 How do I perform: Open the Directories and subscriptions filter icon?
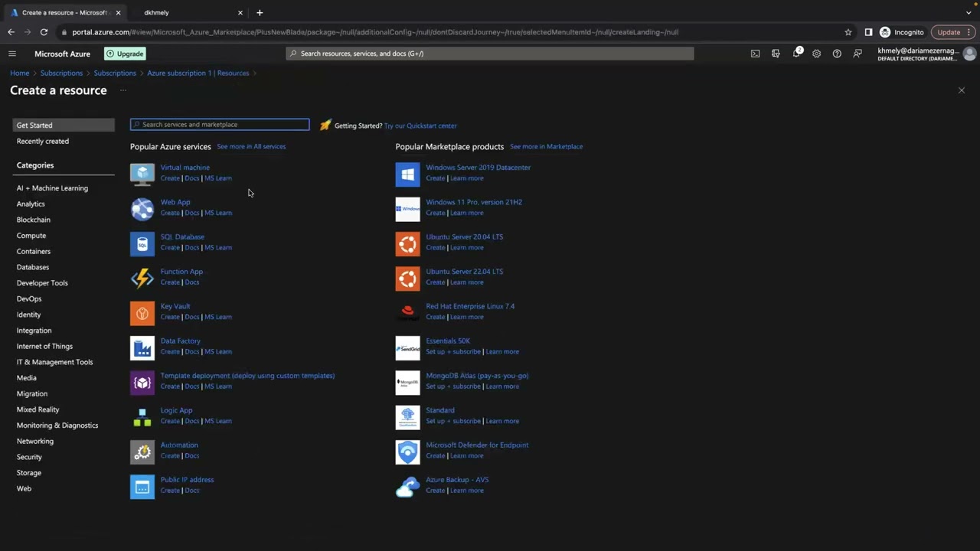(776, 54)
